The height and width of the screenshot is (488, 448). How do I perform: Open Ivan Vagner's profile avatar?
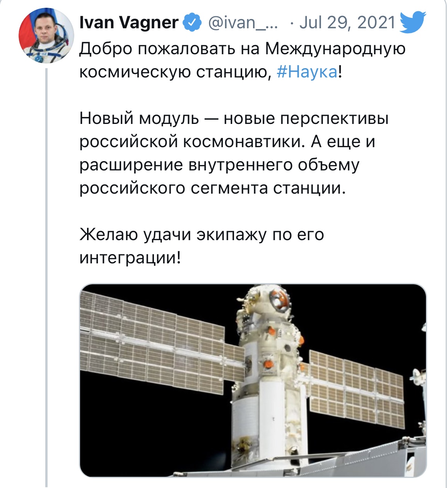pyautogui.click(x=46, y=35)
